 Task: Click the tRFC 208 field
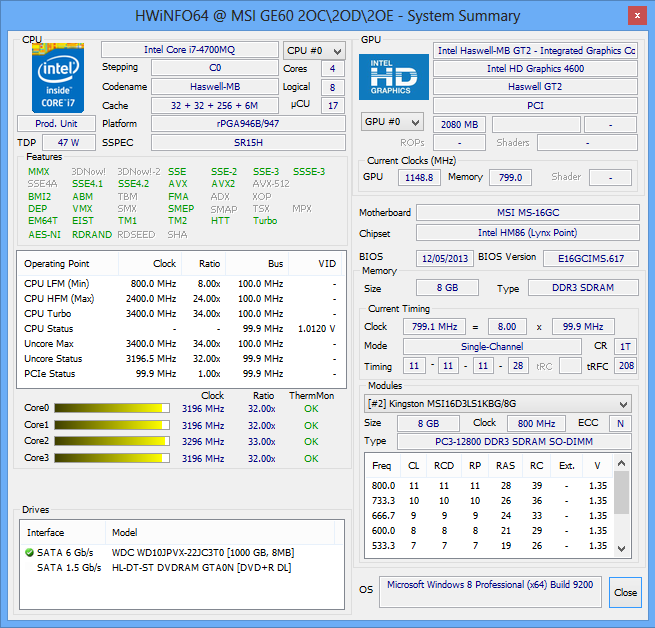[626, 366]
